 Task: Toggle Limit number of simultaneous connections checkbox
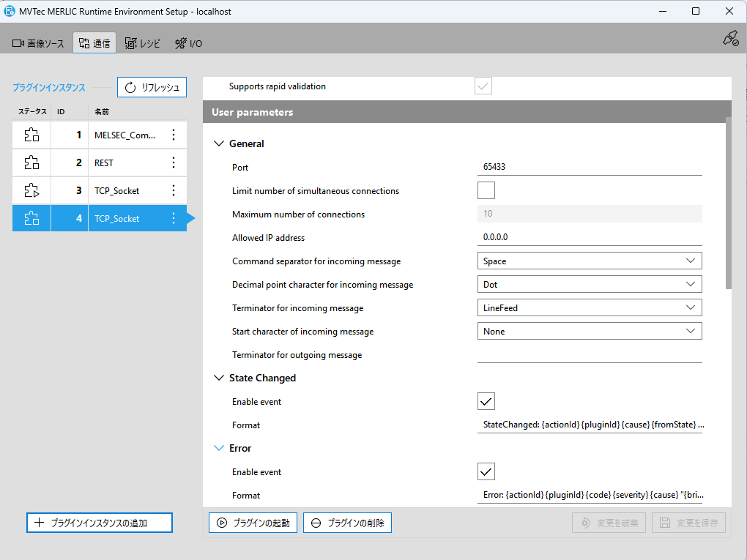click(x=486, y=190)
